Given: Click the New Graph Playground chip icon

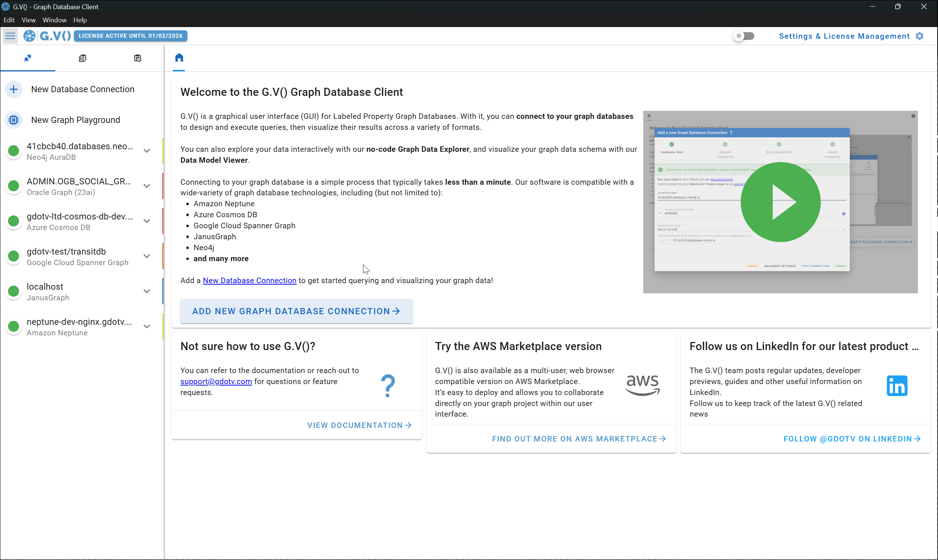Looking at the screenshot, I should [x=14, y=120].
